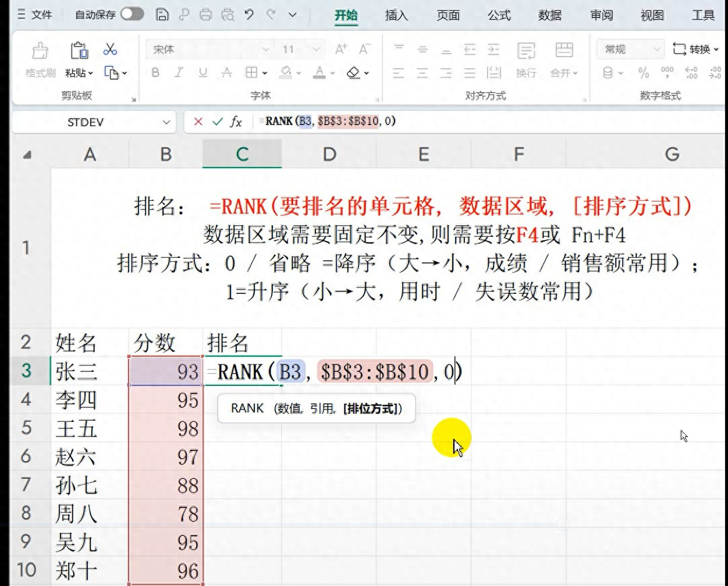The height and width of the screenshot is (586, 728).
Task: Open the name box dropdown showing STDEV
Action: point(166,122)
